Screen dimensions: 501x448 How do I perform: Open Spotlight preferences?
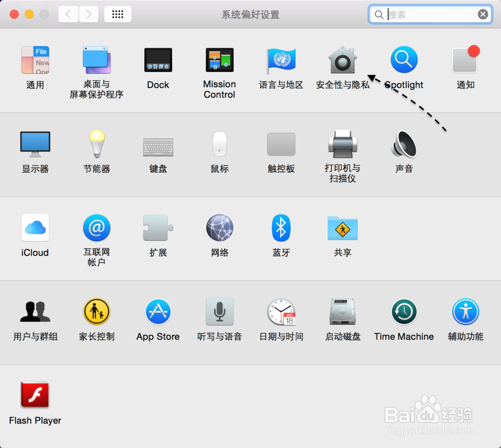tap(404, 60)
